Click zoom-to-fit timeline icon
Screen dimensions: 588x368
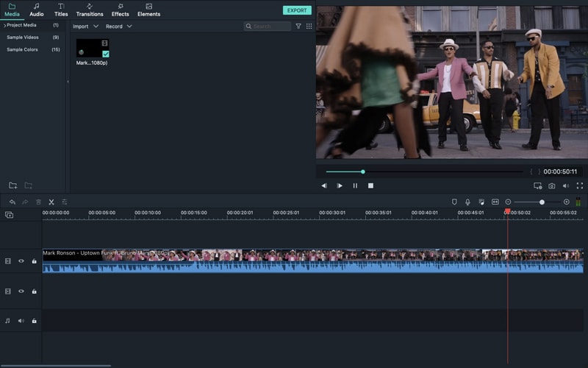[x=495, y=202]
